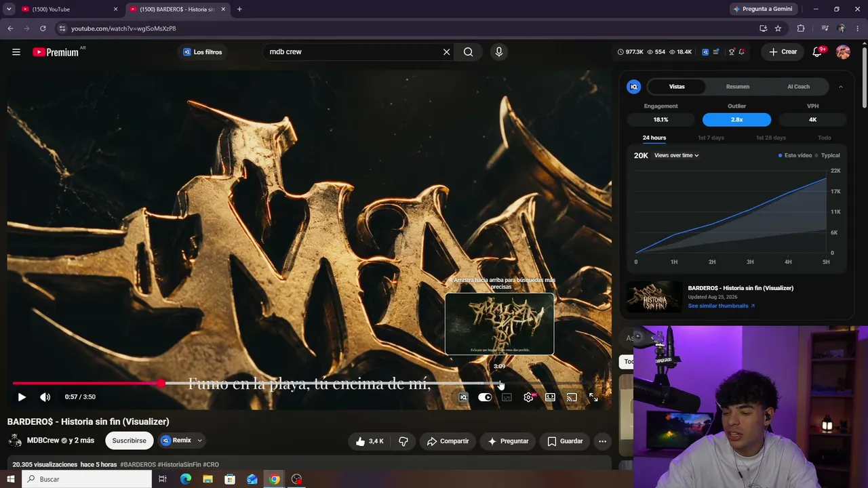Expand the tab search dropdown arrow
The image size is (868, 488).
coord(8,9)
